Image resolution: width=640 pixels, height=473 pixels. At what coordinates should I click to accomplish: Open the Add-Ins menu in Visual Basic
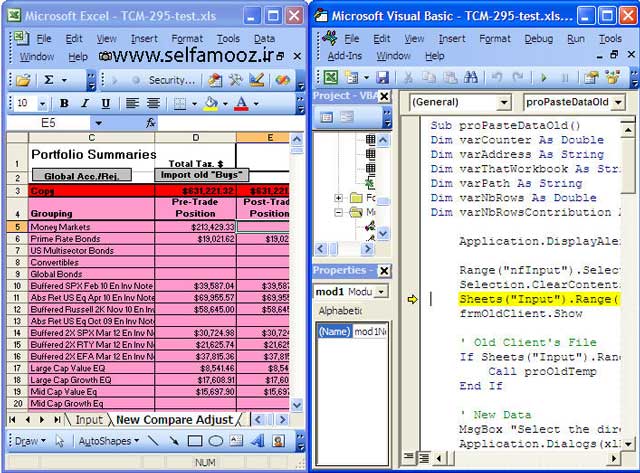(x=344, y=56)
